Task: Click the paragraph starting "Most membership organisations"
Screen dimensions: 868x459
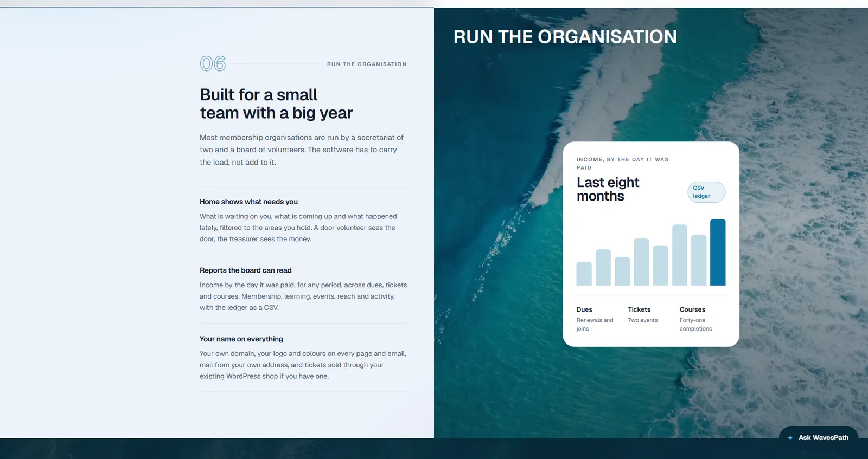Action: [302, 150]
